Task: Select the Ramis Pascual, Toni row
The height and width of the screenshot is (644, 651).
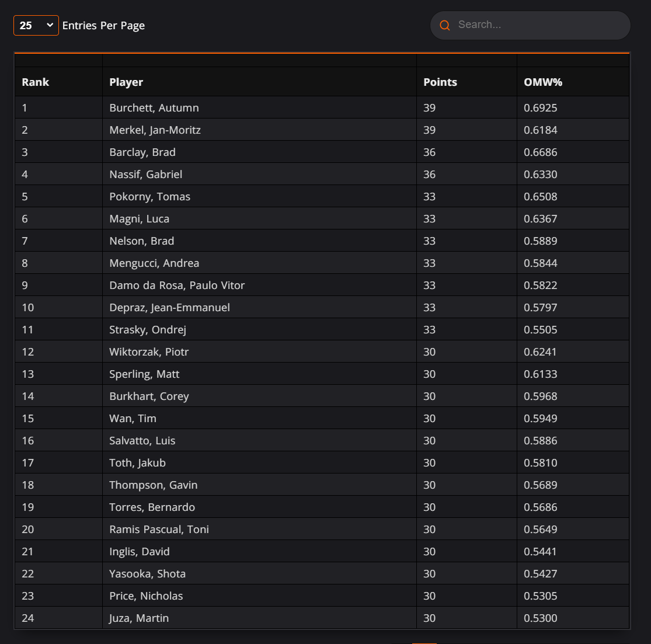Action: tap(322, 529)
